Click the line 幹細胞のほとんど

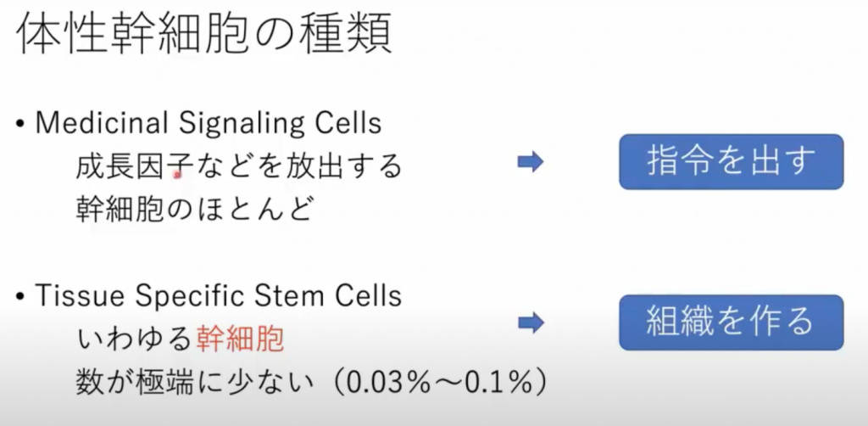pos(194,210)
